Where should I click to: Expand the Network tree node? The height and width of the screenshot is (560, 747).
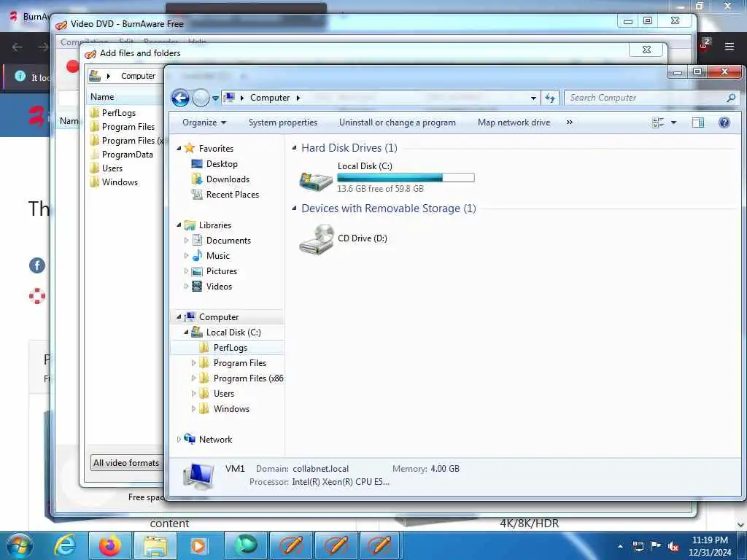(x=179, y=439)
